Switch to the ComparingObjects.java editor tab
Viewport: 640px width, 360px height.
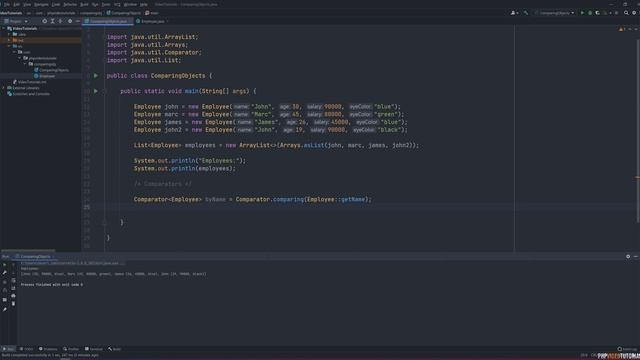click(x=108, y=21)
